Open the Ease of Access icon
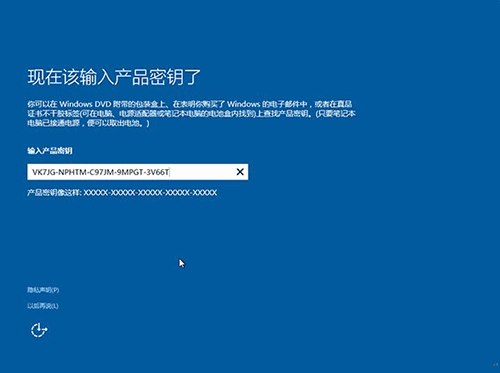Image resolution: width=500 pixels, height=373 pixels. tap(39, 330)
